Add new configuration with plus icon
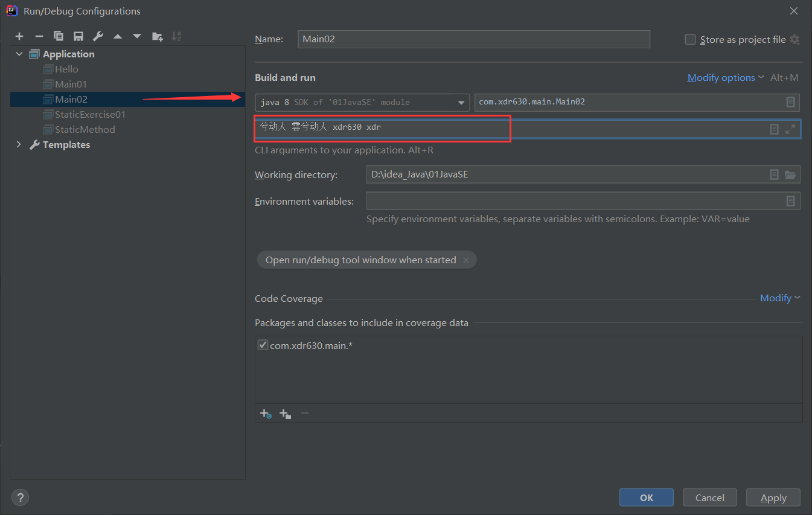This screenshot has width=812, height=515. click(19, 36)
